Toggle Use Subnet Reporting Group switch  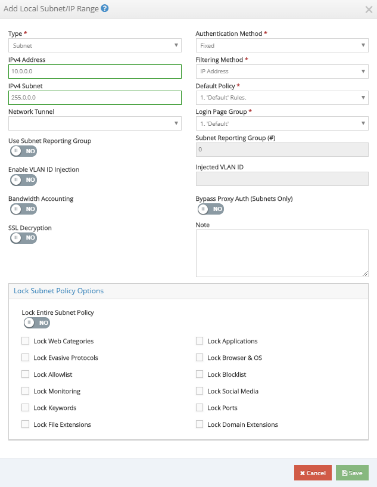click(x=23, y=151)
